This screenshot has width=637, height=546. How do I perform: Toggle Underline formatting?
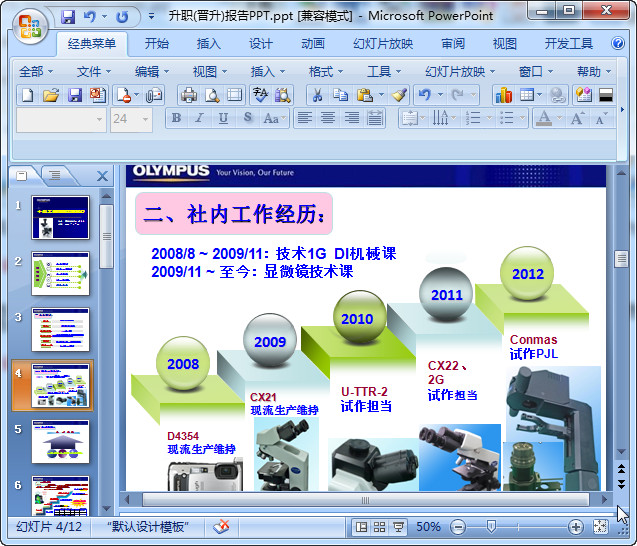pos(223,118)
